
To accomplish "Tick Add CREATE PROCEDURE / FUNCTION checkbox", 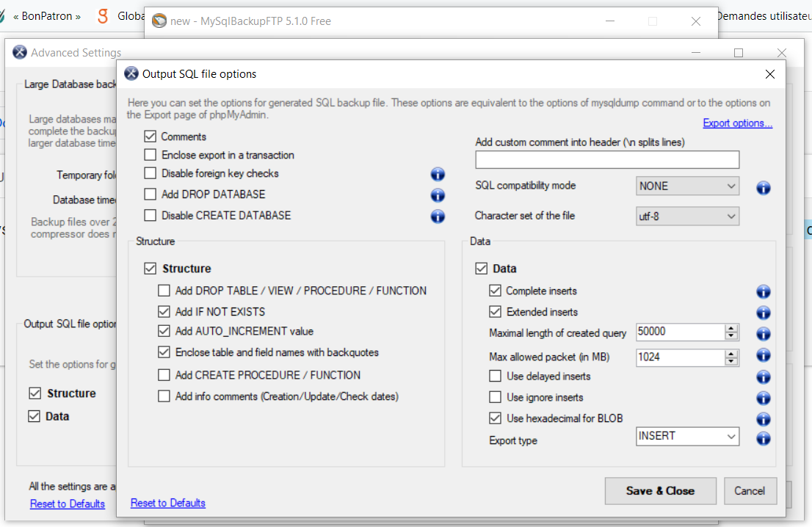I will point(164,375).
